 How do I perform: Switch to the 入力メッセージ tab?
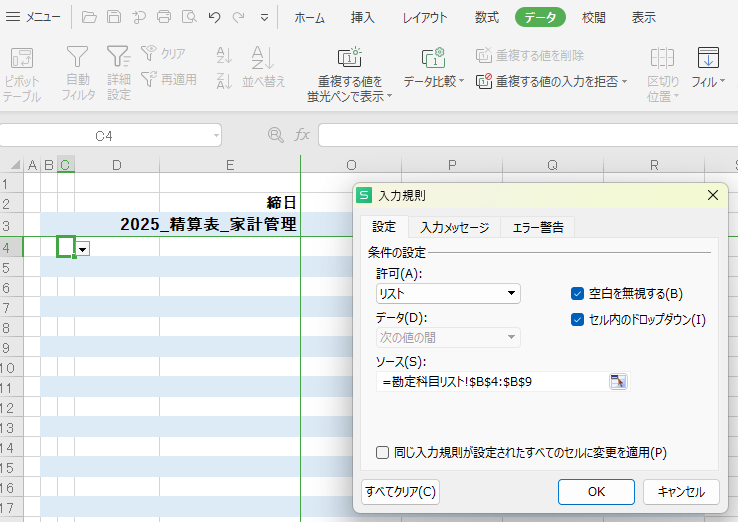click(454, 227)
